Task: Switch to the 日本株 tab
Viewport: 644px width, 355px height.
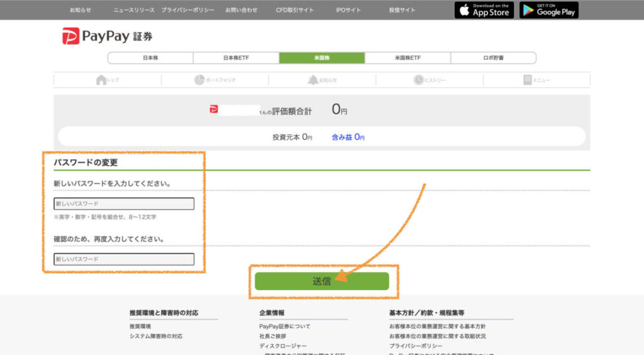Action: pos(150,58)
